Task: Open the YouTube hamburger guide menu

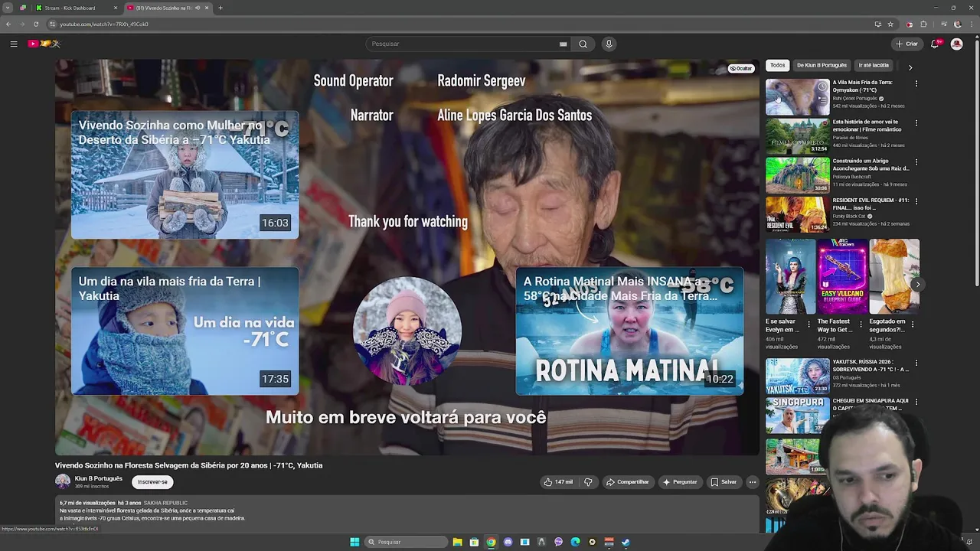Action: point(14,44)
